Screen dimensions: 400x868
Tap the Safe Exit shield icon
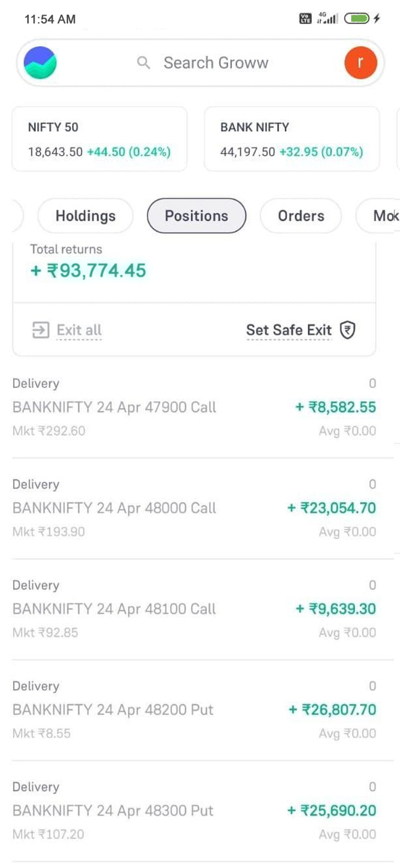tap(347, 330)
